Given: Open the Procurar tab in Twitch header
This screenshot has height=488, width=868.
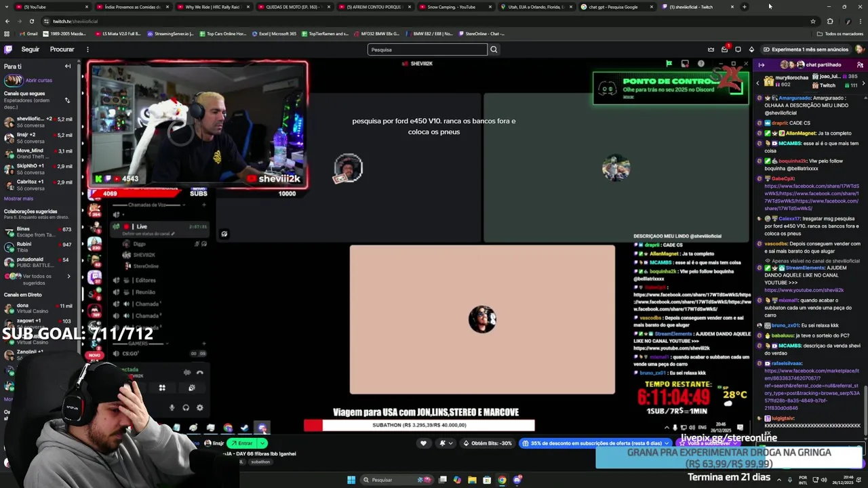Looking at the screenshot, I should (62, 49).
